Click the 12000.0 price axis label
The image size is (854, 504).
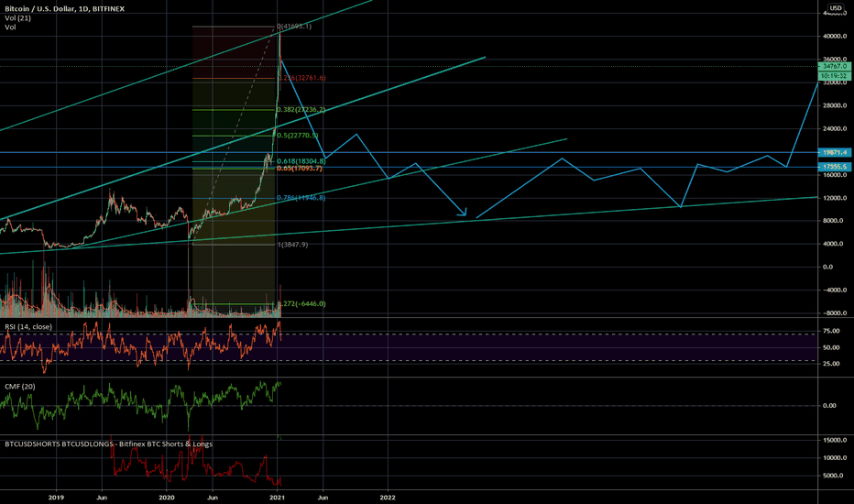835,198
